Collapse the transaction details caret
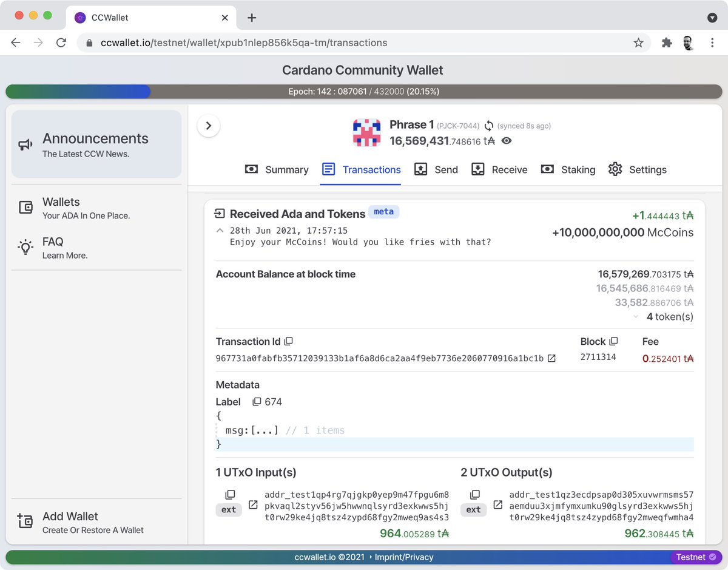Image resolution: width=728 pixels, height=570 pixels. (220, 231)
